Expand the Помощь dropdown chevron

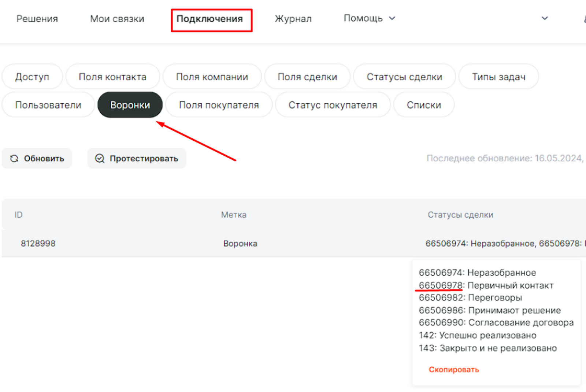tap(392, 18)
